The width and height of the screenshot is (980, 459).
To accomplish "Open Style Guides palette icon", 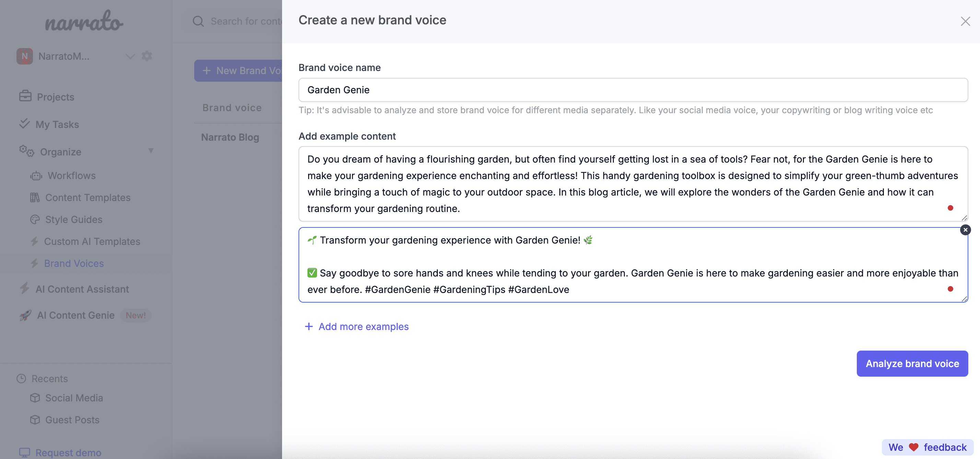I will [x=35, y=220].
